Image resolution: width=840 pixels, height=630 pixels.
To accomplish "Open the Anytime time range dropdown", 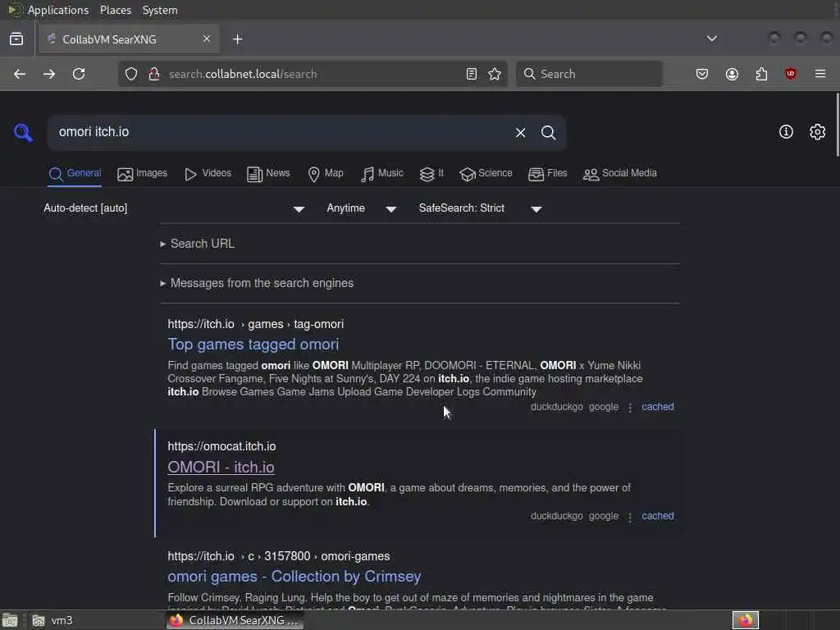I will [362, 208].
